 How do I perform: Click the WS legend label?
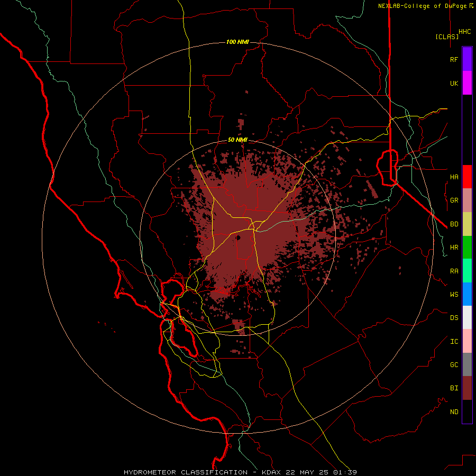tap(454, 295)
